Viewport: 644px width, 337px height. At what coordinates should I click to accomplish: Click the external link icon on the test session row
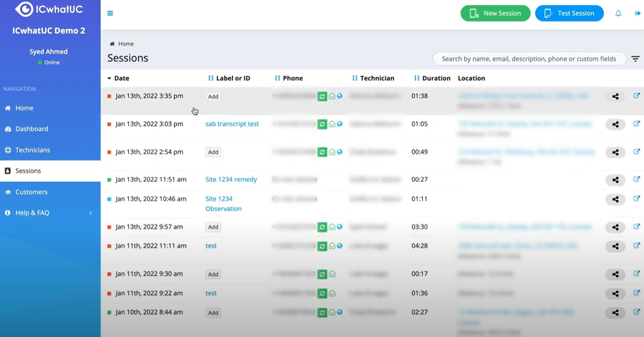click(637, 246)
